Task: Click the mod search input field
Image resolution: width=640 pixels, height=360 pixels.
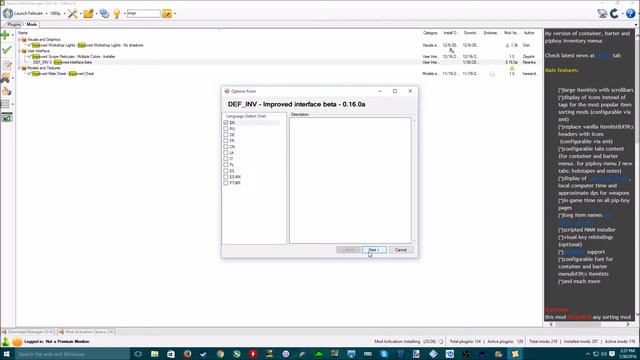Action: (x=143, y=13)
